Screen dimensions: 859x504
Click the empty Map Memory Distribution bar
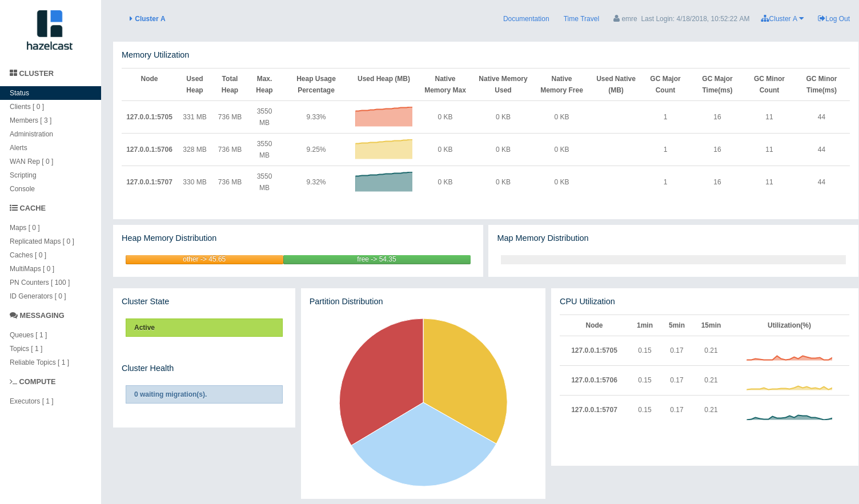click(673, 260)
